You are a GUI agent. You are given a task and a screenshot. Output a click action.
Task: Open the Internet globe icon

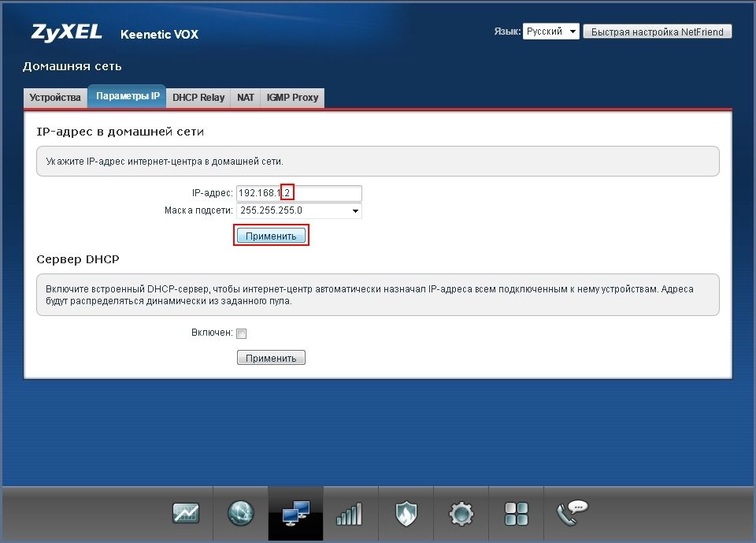click(241, 514)
